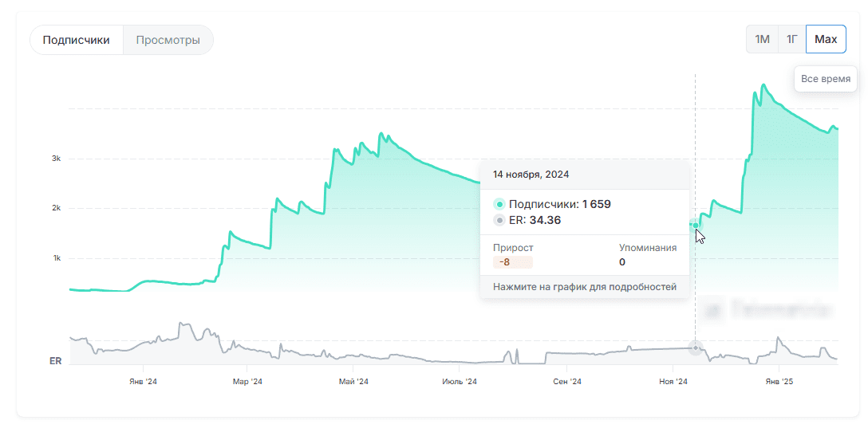Switch to the Подписчики tab
Screen dimensions: 868x428
point(77,40)
